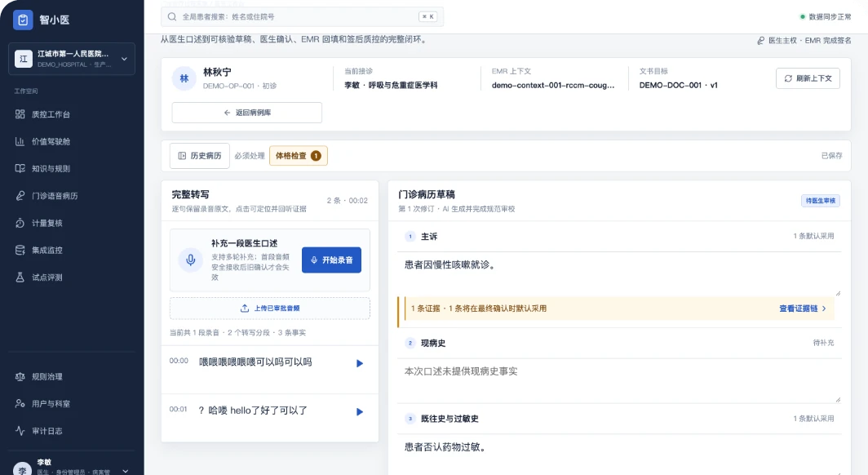Open 用户与科室 sidebar entry
This screenshot has height=475, width=868.
click(72, 403)
